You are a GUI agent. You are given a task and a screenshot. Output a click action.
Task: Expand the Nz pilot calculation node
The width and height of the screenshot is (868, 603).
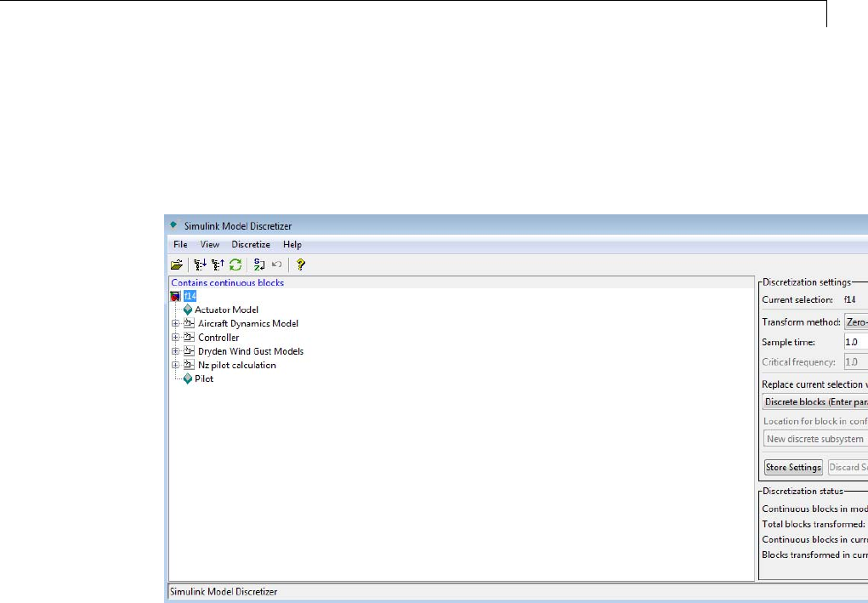pyautogui.click(x=175, y=365)
